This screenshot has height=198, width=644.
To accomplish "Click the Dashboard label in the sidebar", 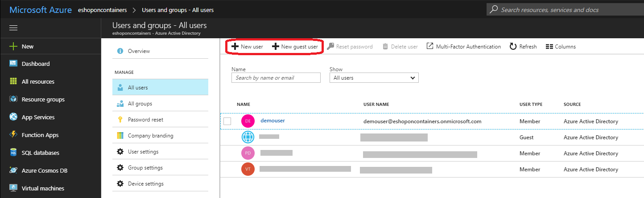I will 36,64.
